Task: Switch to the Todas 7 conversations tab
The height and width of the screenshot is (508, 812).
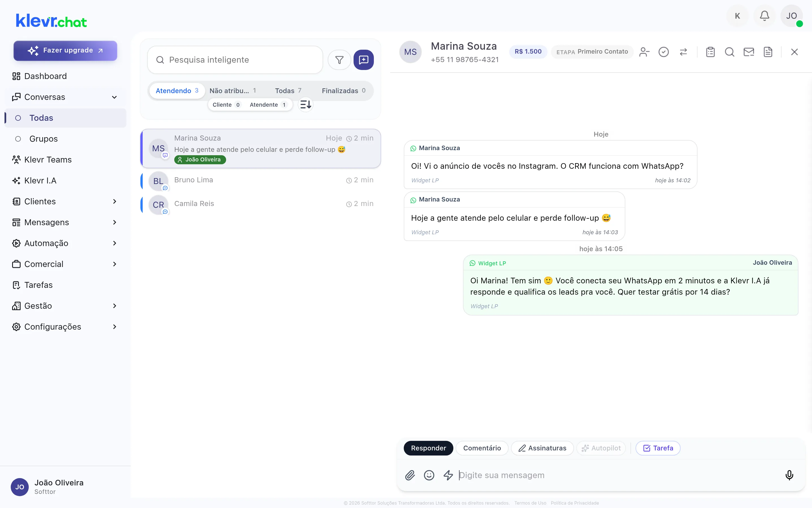Action: 288,91
